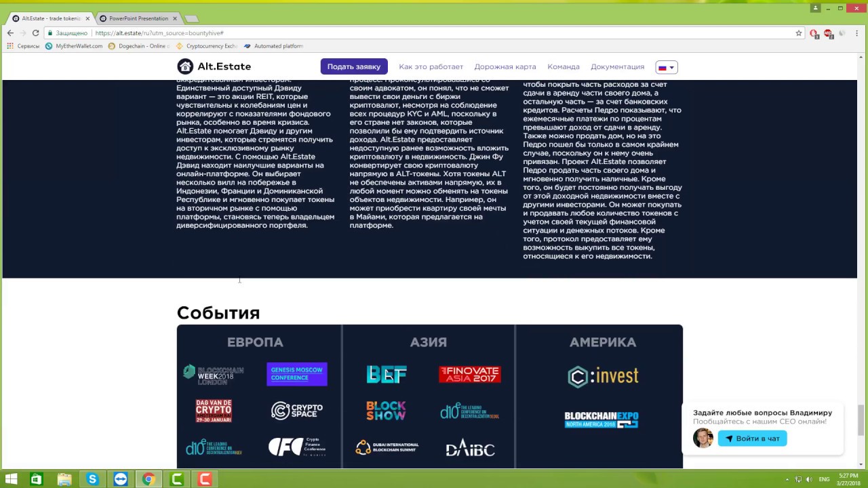The height and width of the screenshot is (488, 868).
Task: Click the d10e Seoul conference logo
Action: [470, 411]
